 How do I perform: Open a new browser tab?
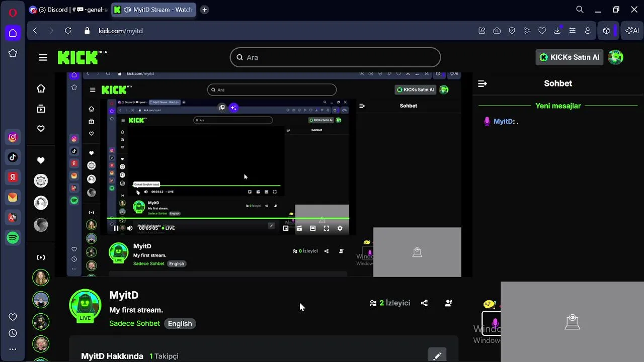click(204, 10)
